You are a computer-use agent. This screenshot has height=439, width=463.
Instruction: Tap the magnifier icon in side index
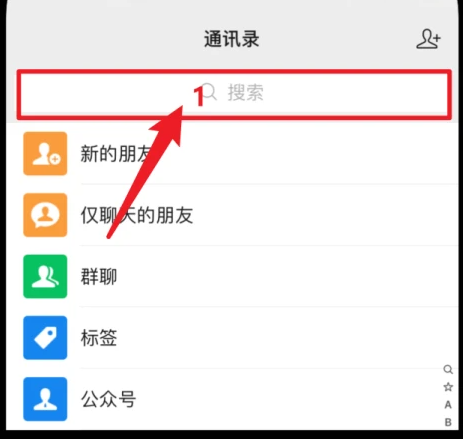(448, 369)
